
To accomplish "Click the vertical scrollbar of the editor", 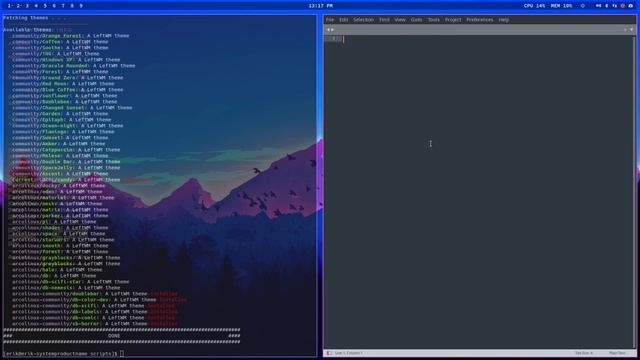I will pyautogui.click(x=633, y=192).
